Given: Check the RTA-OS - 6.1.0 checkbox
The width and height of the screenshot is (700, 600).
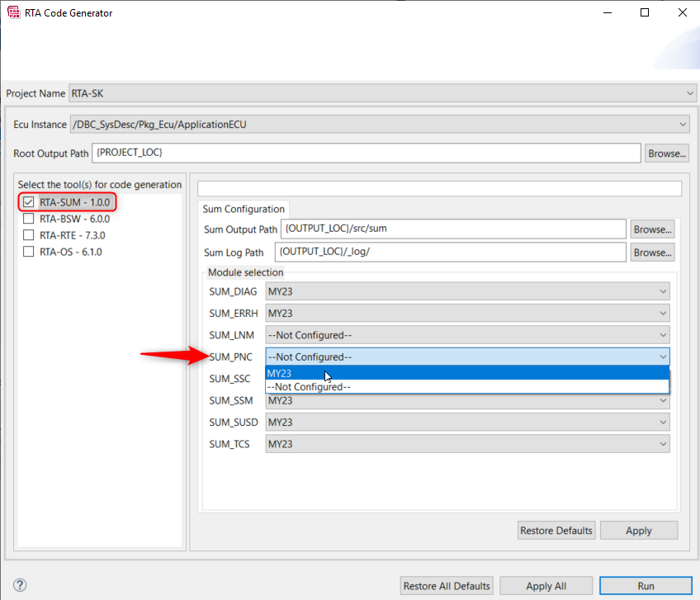Looking at the screenshot, I should 29,252.
